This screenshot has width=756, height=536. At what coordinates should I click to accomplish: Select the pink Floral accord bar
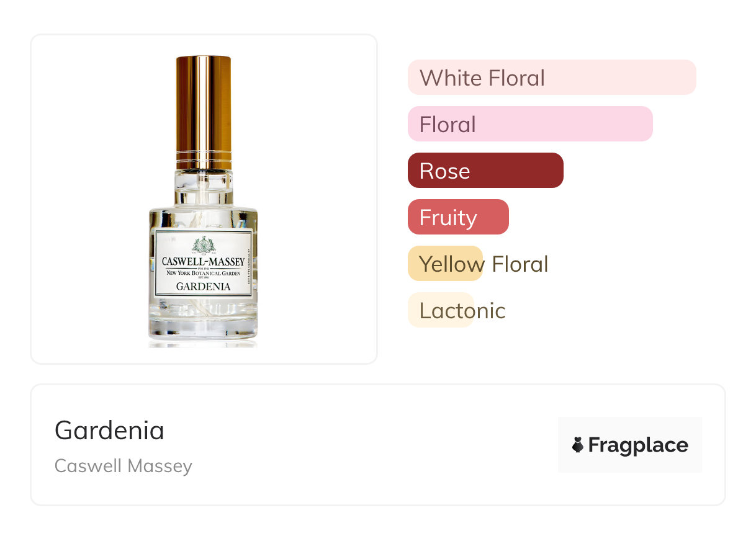point(529,124)
